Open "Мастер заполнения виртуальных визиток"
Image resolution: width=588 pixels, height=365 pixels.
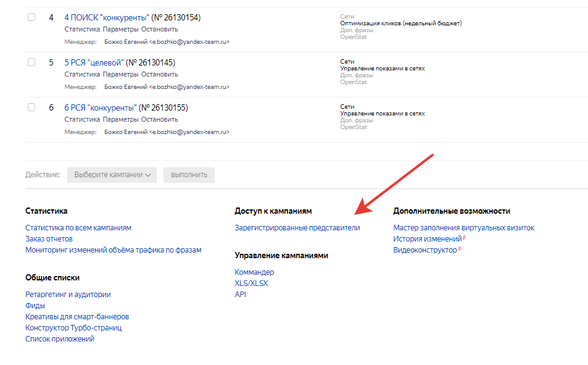[463, 228]
